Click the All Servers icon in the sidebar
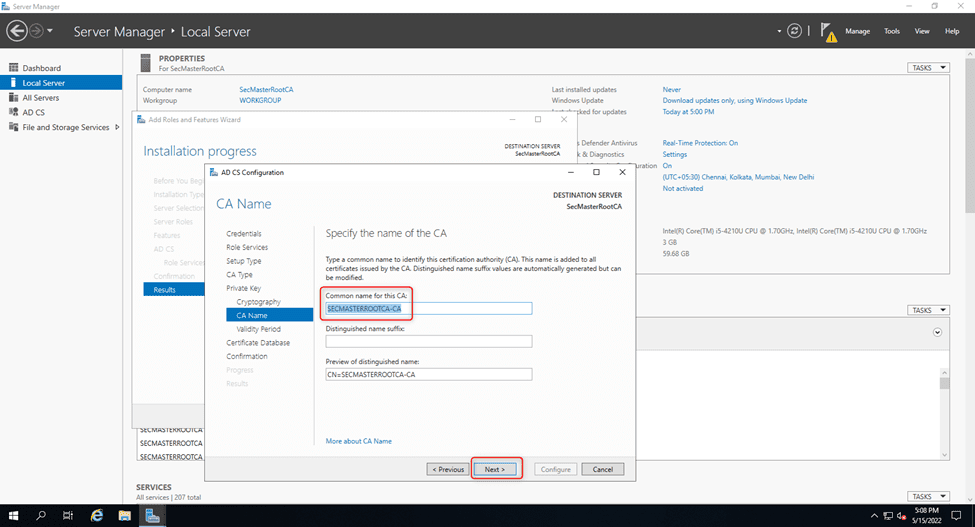975x527 pixels. coord(13,98)
